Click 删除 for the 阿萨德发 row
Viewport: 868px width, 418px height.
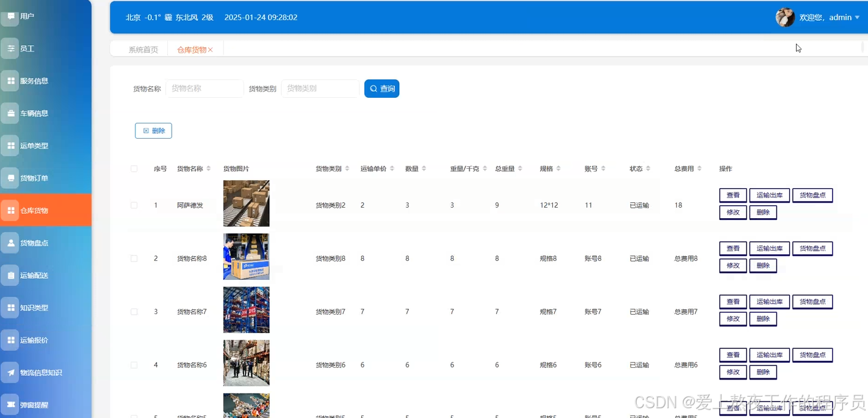[763, 213]
